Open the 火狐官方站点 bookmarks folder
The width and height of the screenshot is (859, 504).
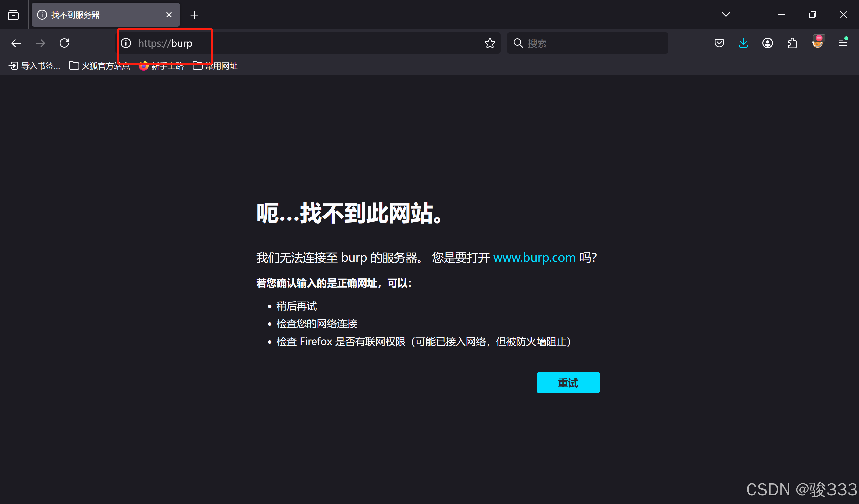click(x=100, y=66)
